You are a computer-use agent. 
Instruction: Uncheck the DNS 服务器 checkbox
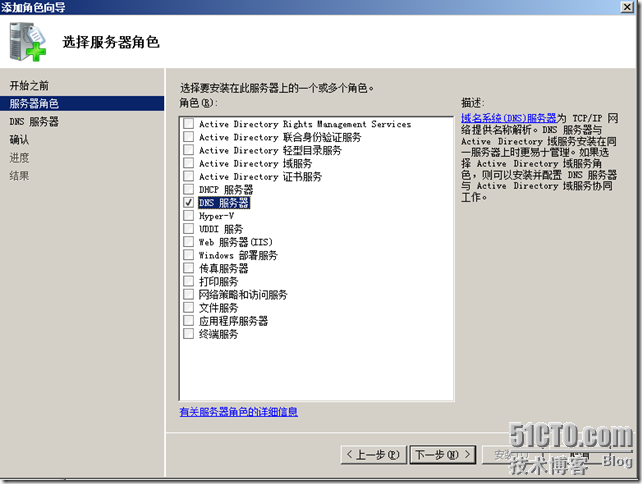[188, 202]
